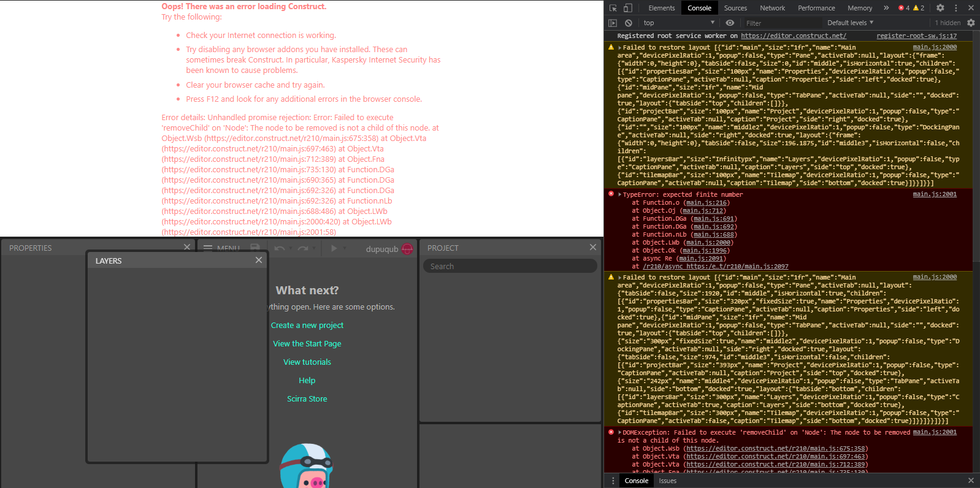Click the '1 hidden' message indicator
The image size is (980, 488).
click(x=947, y=23)
